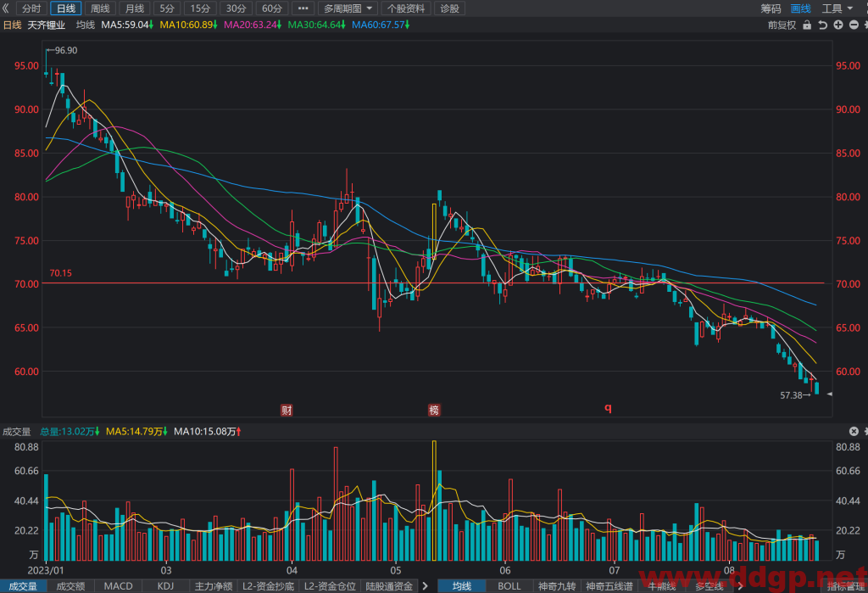Select the 15分 period
Image resolution: width=868 pixels, height=593 pixels.
coord(200,8)
